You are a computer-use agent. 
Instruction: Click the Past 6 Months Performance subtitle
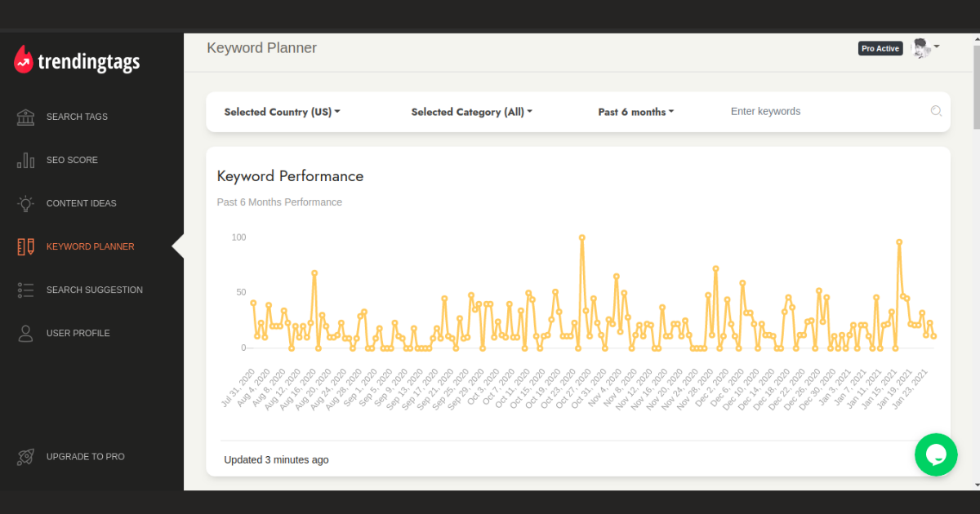(279, 202)
